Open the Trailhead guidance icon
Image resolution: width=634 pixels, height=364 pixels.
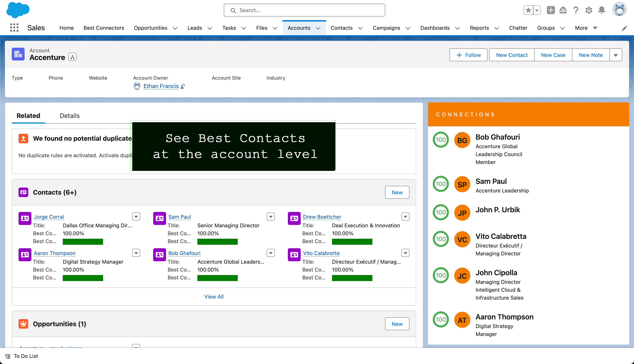tap(563, 10)
